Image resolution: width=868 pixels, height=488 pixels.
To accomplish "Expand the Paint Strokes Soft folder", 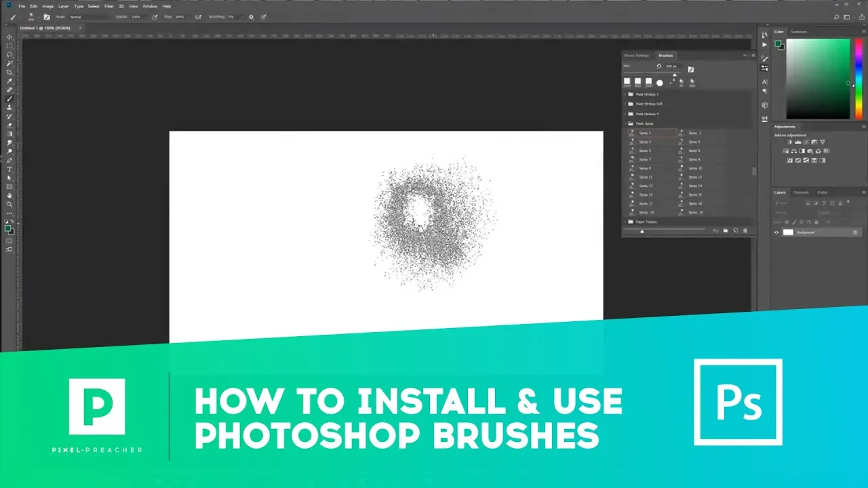I will (625, 104).
